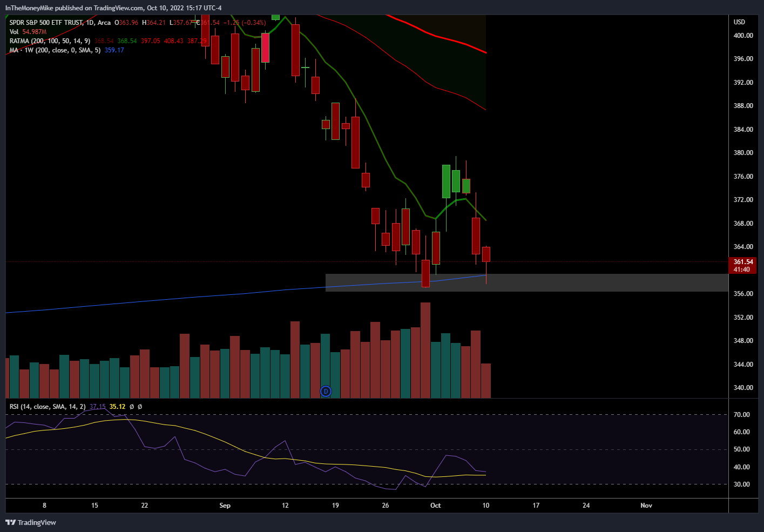Click date label 19 on the time axis
This screenshot has width=764, height=532.
[335, 506]
